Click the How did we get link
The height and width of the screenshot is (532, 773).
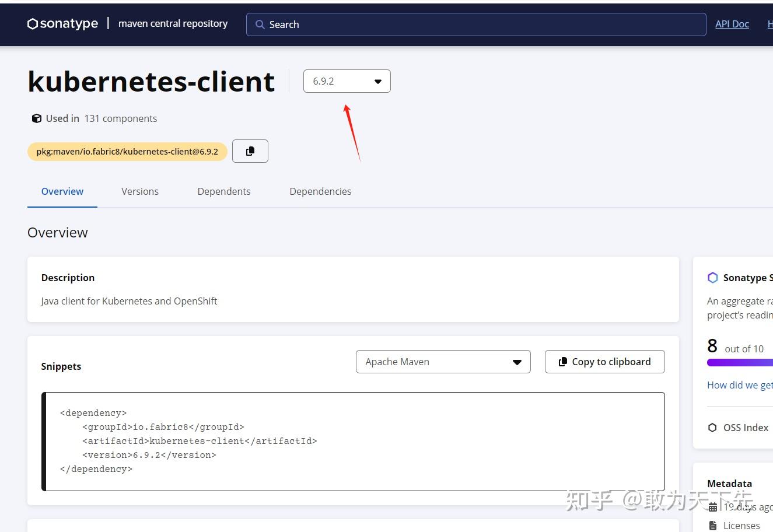[x=740, y=385]
